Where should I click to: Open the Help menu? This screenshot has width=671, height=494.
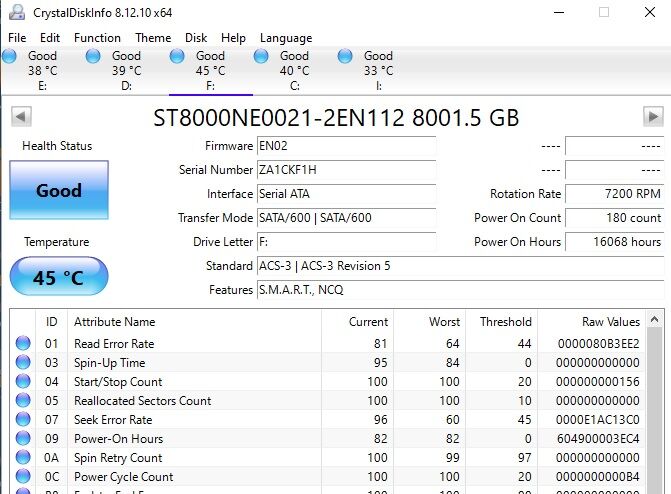click(233, 38)
